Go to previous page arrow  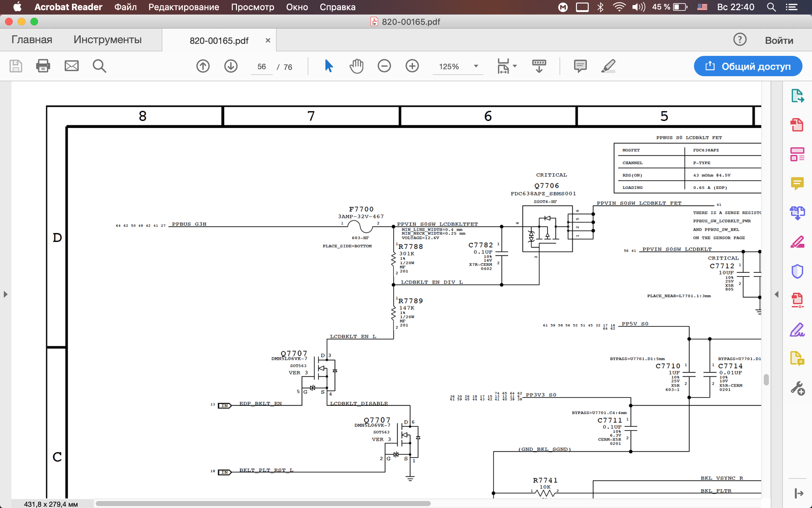tap(203, 66)
